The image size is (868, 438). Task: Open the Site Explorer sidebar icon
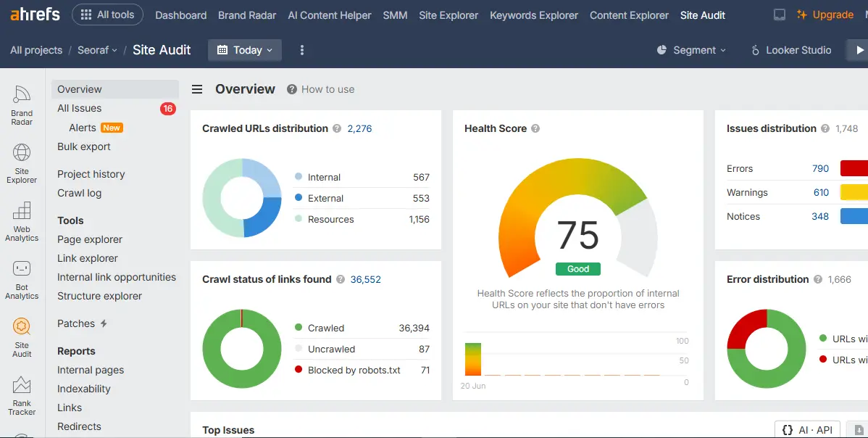coord(22,163)
